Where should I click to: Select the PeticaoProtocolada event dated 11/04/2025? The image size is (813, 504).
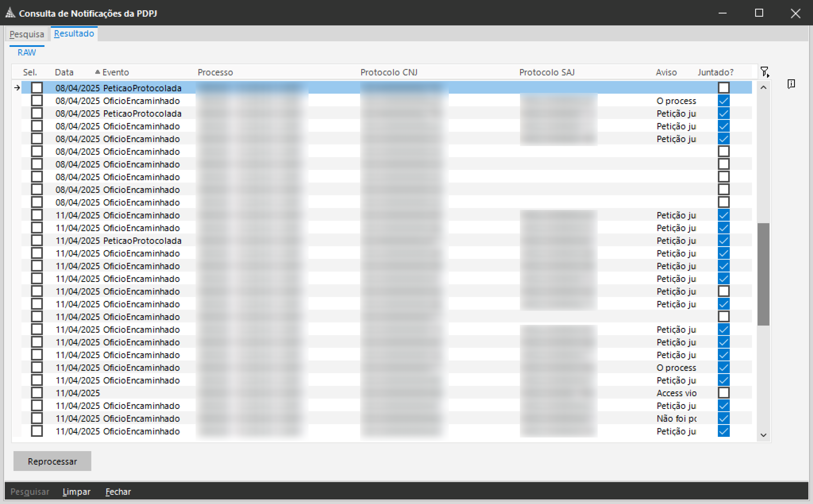(142, 241)
